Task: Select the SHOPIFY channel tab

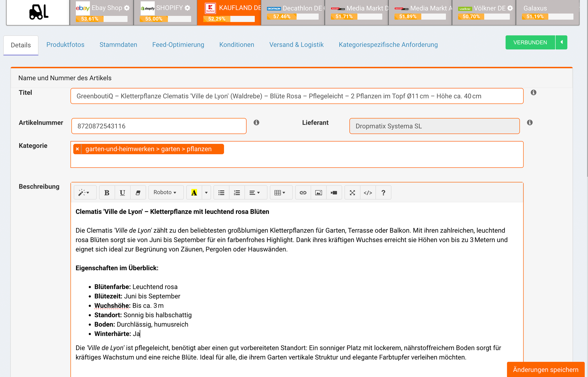Action: click(x=165, y=12)
